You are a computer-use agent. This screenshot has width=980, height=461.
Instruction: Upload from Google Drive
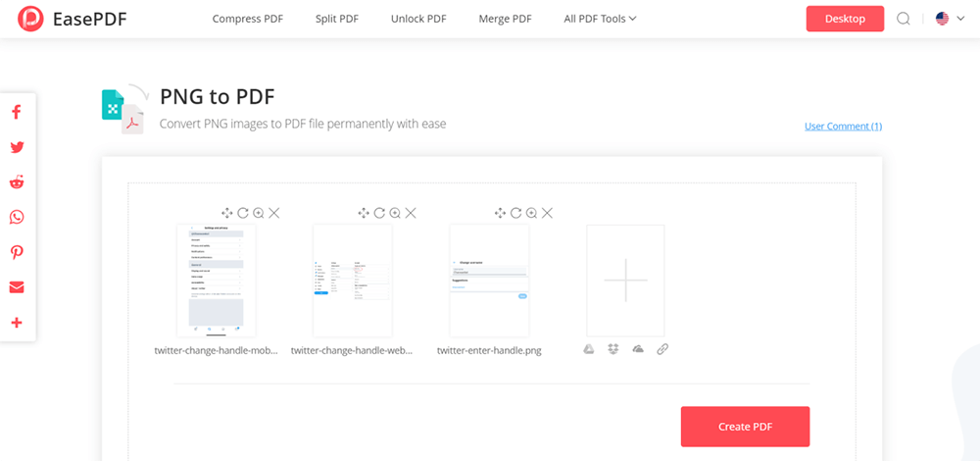[x=589, y=349]
